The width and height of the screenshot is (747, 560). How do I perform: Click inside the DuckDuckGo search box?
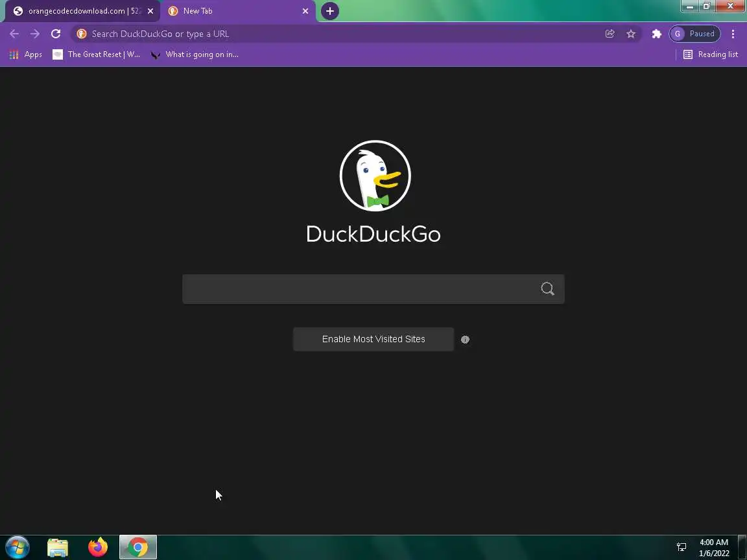click(373, 288)
